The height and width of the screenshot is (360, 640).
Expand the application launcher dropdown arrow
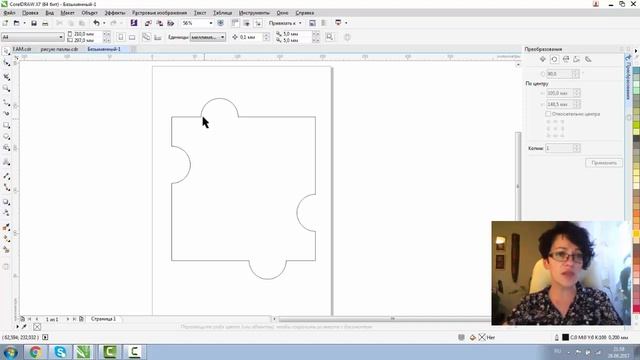point(346,23)
